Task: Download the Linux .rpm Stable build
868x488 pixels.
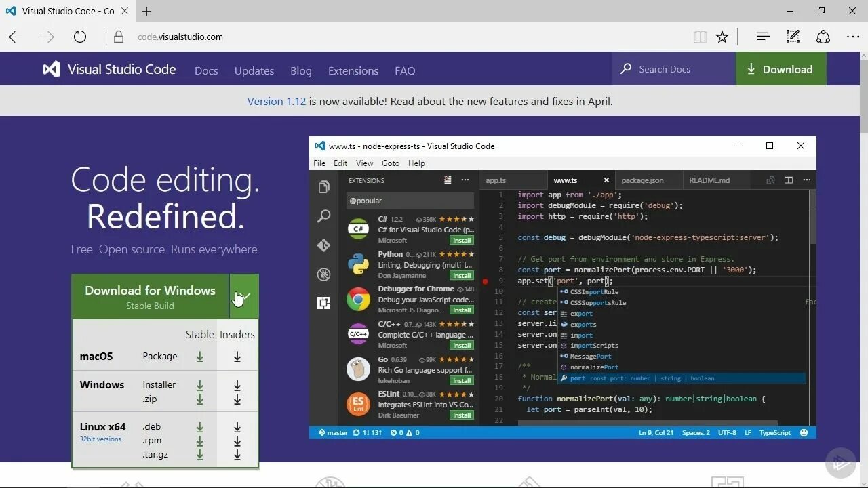Action: click(200, 441)
